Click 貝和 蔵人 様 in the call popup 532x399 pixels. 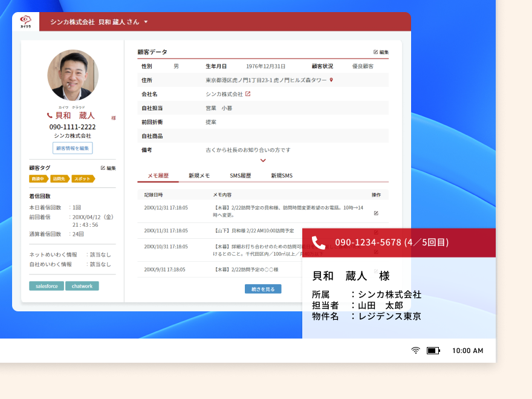click(351, 276)
